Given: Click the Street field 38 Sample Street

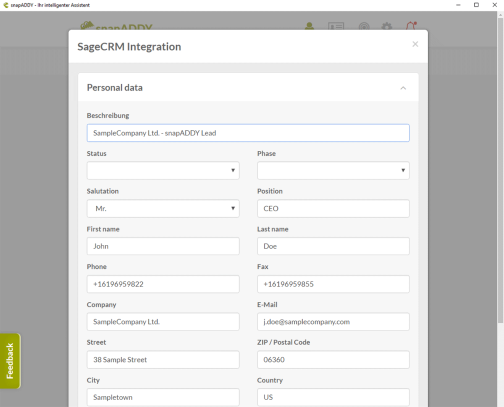Looking at the screenshot, I should tap(163, 360).
